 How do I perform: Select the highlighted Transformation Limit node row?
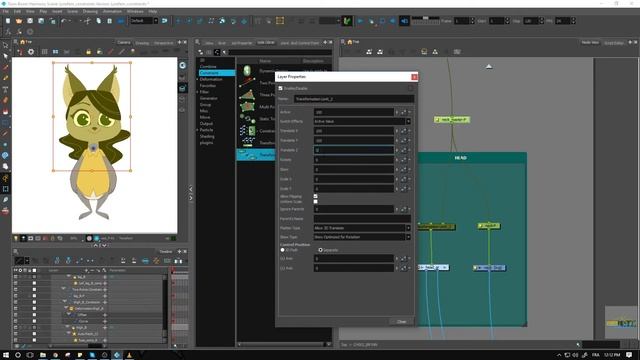coord(256,155)
